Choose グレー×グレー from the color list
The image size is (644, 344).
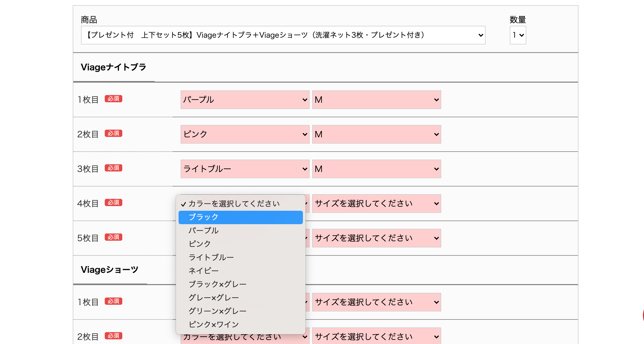tap(240, 298)
